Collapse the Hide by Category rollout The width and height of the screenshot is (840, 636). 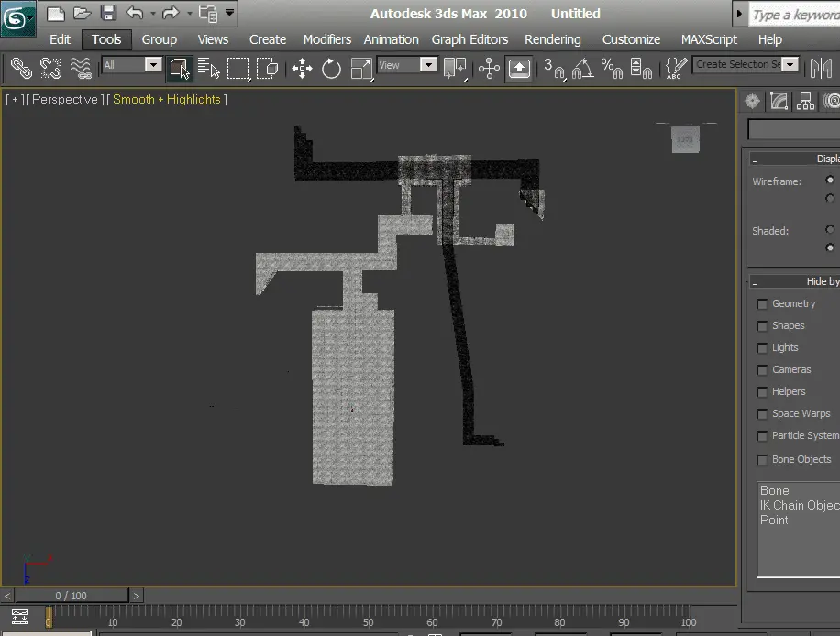tap(755, 283)
